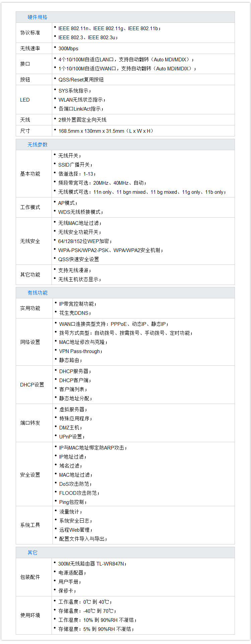The width and height of the screenshot is (251, 644).
Task: Click the 64/128/152位WEP加密 item
Action: pos(85,241)
